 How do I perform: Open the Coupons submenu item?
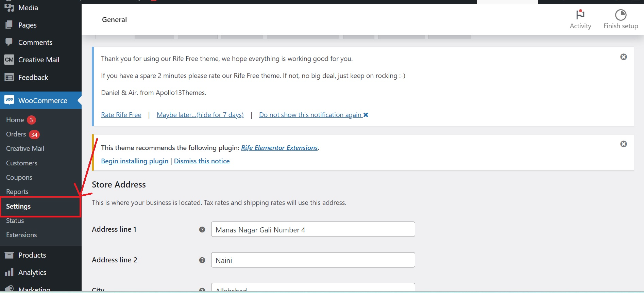[x=19, y=178]
